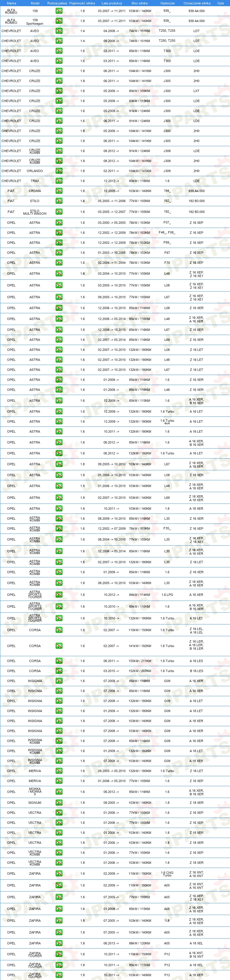Click fuel icon in Fiat Stilo Multi Wagon row
This screenshot has height=980, width=230.
coord(59,211)
